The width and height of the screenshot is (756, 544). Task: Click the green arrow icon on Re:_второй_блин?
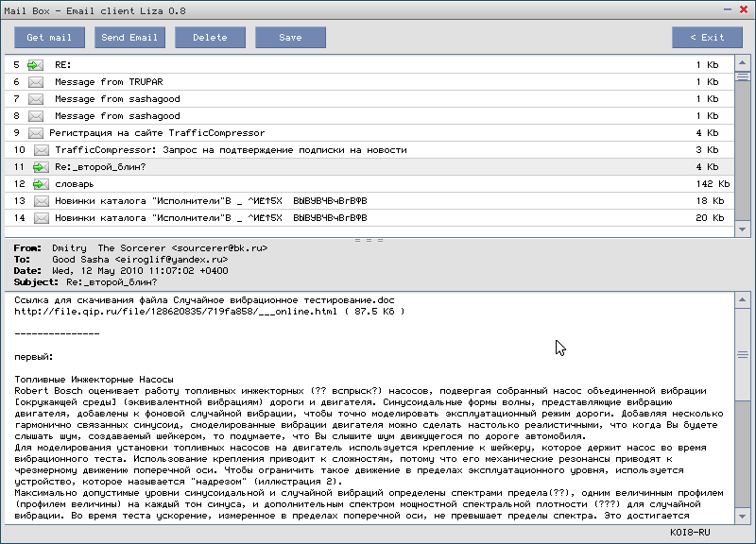(x=42, y=167)
